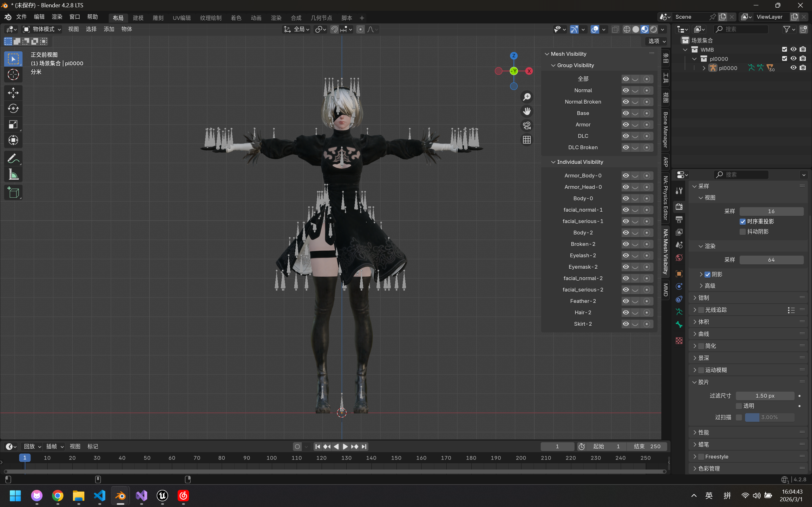Activate the Measure tool
The height and width of the screenshot is (507, 812).
13,175
